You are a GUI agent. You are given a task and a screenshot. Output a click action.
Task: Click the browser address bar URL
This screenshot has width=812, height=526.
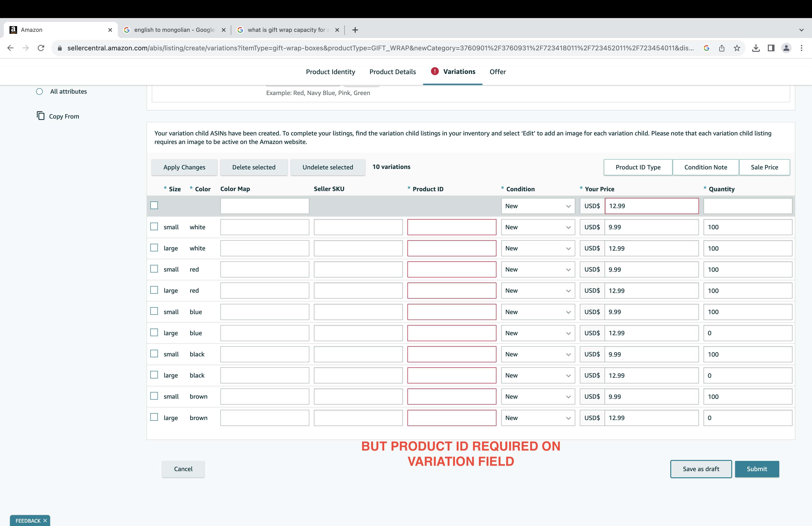coord(380,48)
